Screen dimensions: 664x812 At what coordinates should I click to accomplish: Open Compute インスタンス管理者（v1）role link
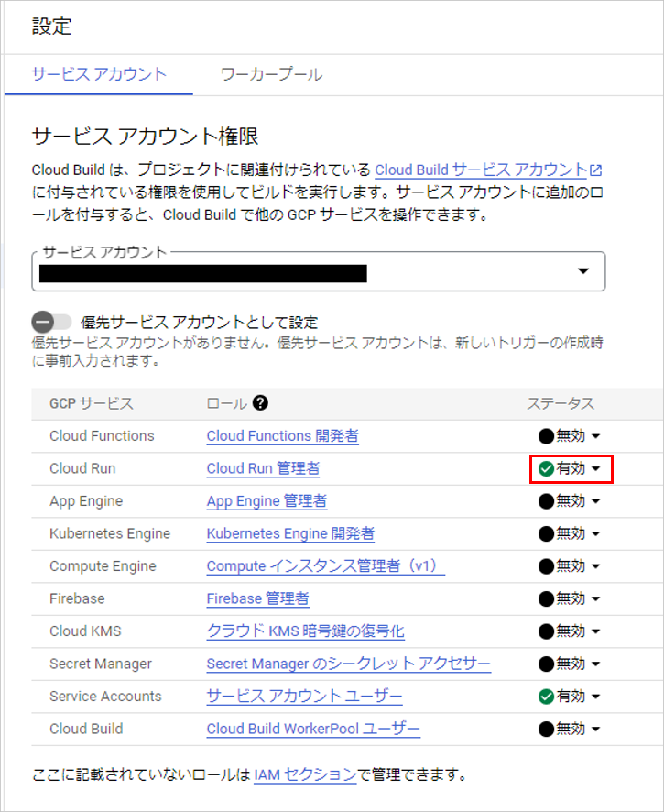click(x=325, y=566)
